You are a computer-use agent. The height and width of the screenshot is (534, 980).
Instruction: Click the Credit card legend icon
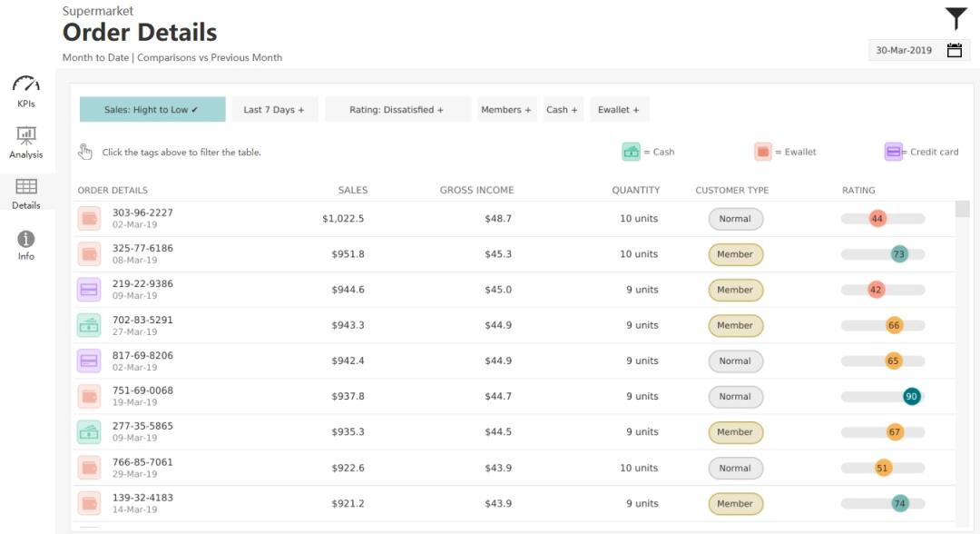(x=894, y=152)
